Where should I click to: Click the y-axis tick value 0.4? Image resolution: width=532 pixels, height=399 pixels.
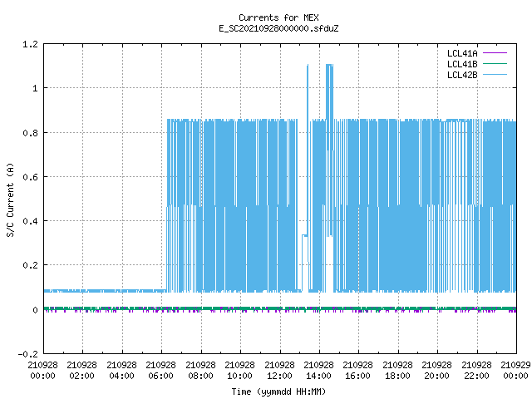pyautogui.click(x=30, y=221)
